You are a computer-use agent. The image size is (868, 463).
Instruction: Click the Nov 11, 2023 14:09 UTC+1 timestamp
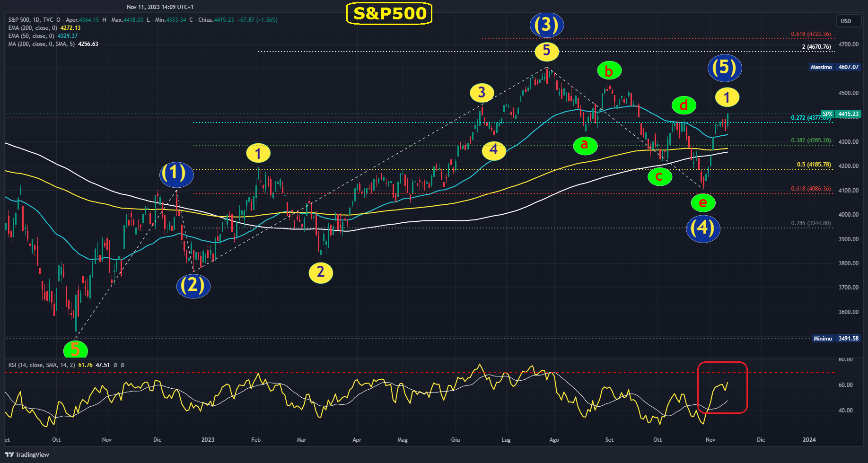(160, 7)
